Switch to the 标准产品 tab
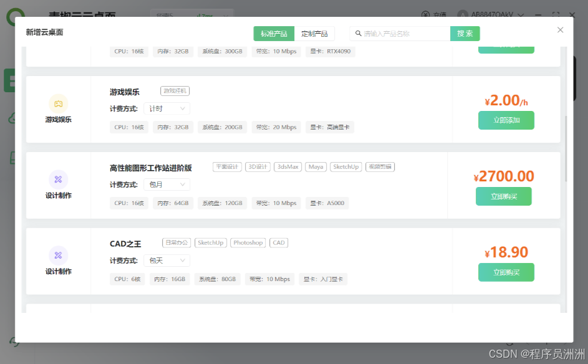The width and height of the screenshot is (588, 364). pyautogui.click(x=274, y=34)
